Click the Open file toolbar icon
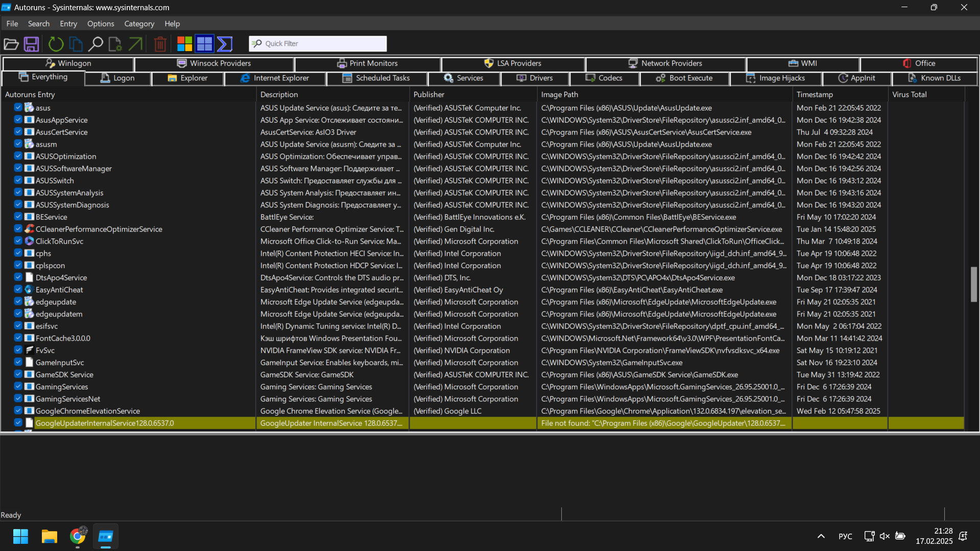Image resolution: width=980 pixels, height=551 pixels. 11,44
